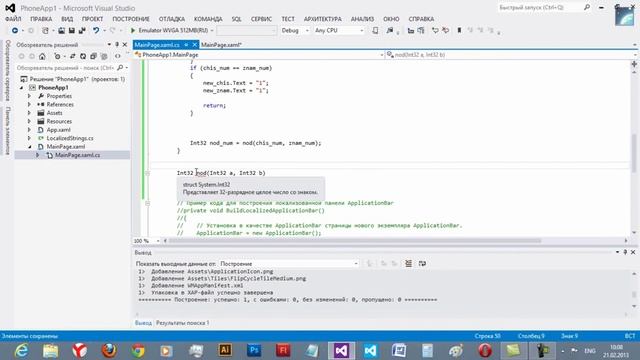The width and height of the screenshot is (640, 360).
Task: Click the bookmark toggle icon in the toolbar
Action: coord(459,31)
